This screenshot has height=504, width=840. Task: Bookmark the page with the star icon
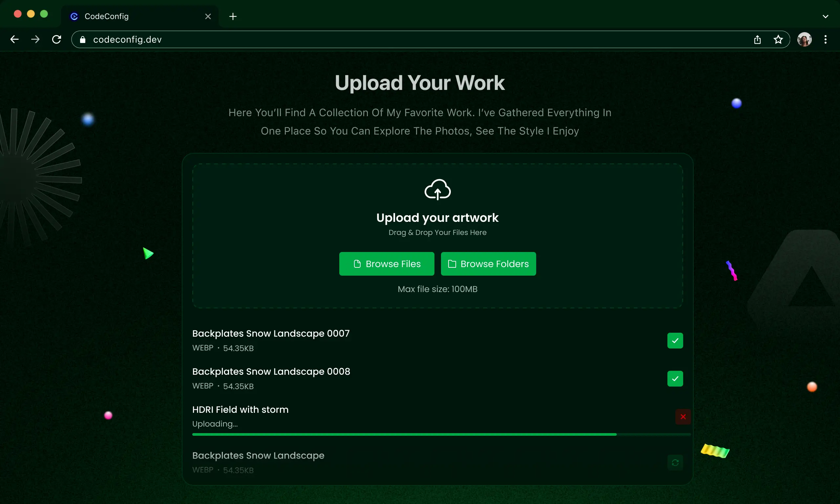coord(778,39)
